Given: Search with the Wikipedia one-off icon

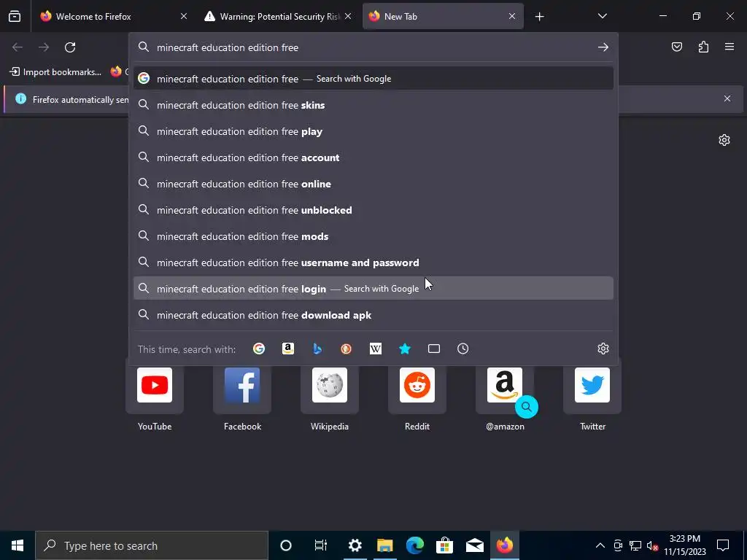Looking at the screenshot, I should tap(376, 349).
